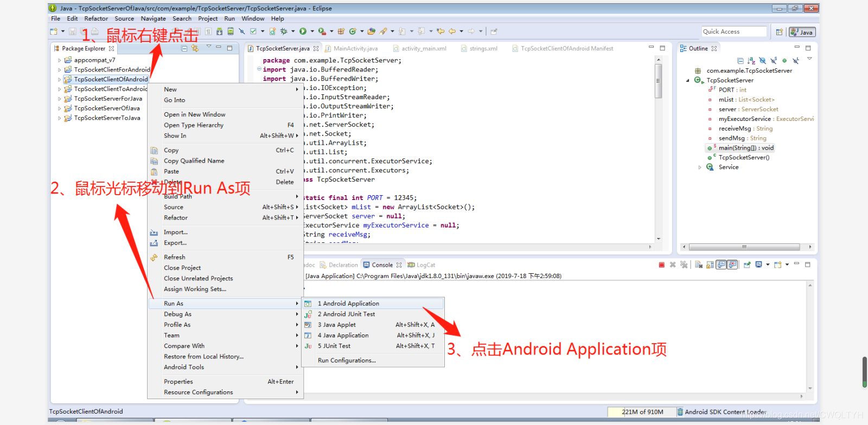Click the Terminate red square in Console
The width and height of the screenshot is (868, 425).
(x=662, y=265)
